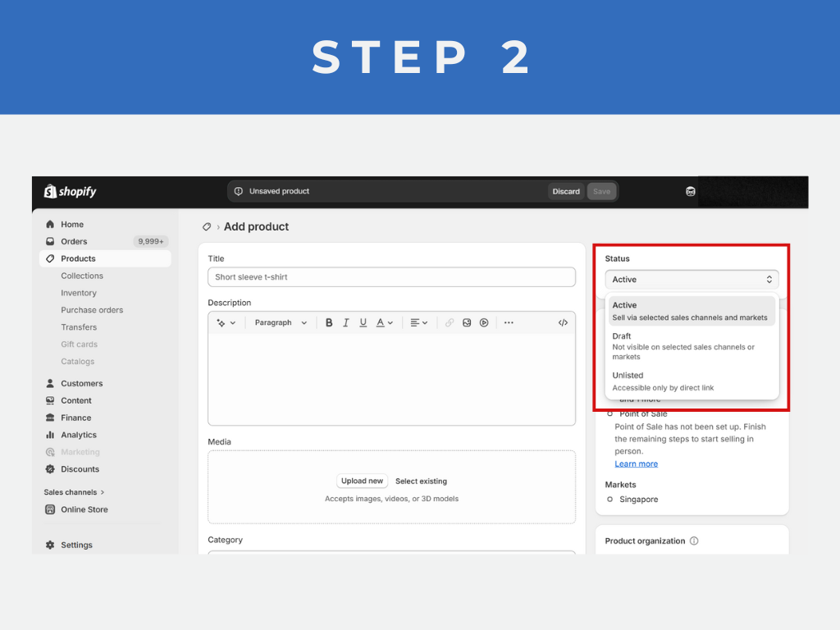Apply italic formatting in description editor
840x630 pixels.
click(x=346, y=323)
